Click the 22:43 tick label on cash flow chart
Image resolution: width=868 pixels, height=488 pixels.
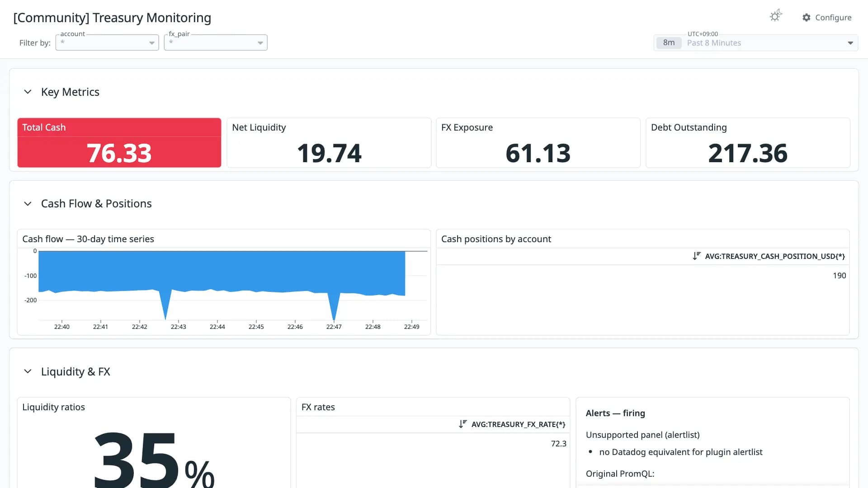click(x=178, y=327)
